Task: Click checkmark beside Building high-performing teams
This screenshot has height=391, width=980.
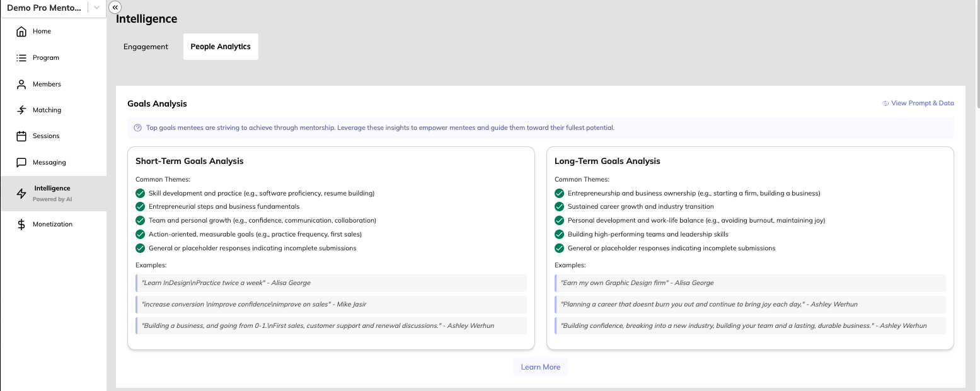Action: (x=559, y=234)
